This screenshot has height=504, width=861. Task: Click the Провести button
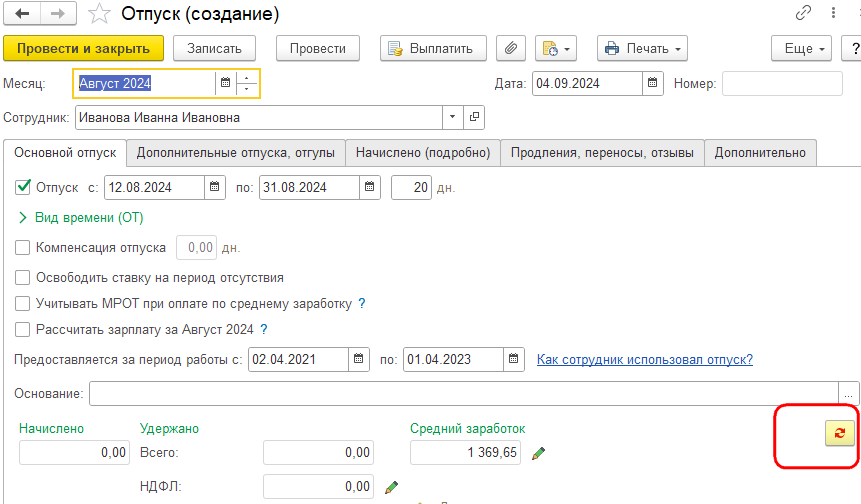318,48
